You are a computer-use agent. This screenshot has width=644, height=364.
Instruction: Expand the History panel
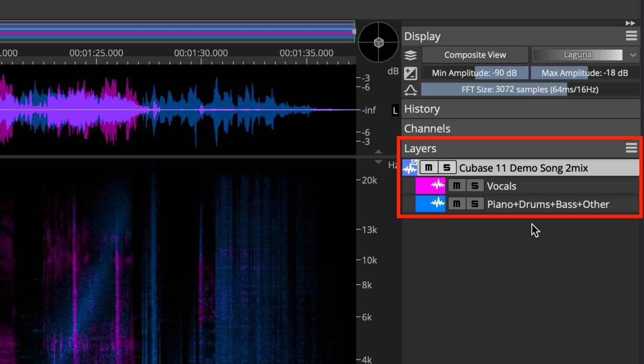coord(521,109)
